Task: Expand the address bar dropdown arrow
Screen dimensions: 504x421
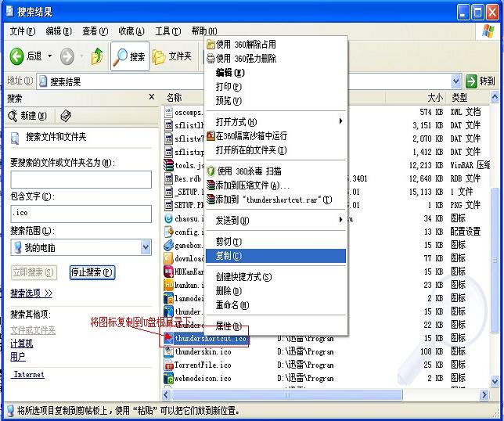Action: (456, 81)
